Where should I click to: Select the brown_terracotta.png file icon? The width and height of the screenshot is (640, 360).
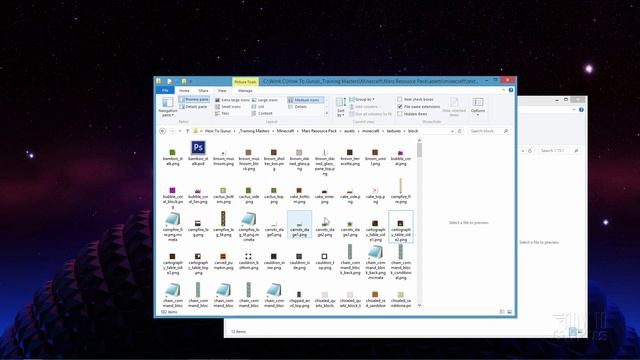tap(350, 152)
